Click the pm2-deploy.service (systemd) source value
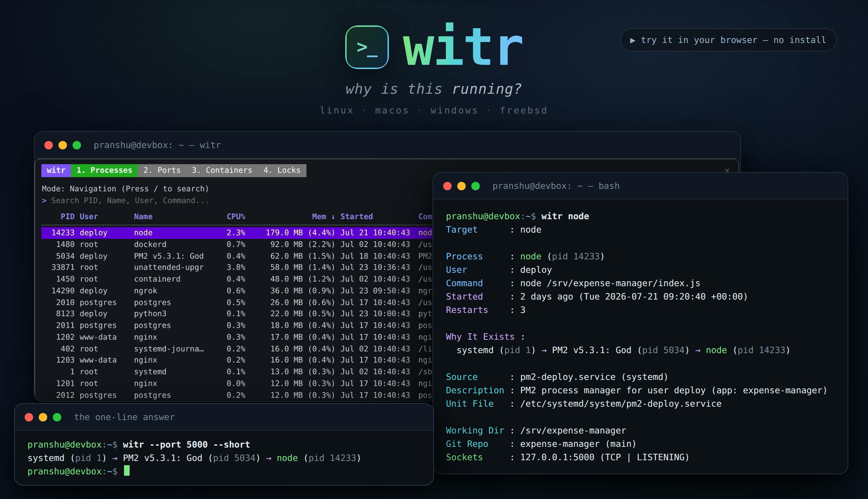This screenshot has width=868, height=499. (x=594, y=377)
